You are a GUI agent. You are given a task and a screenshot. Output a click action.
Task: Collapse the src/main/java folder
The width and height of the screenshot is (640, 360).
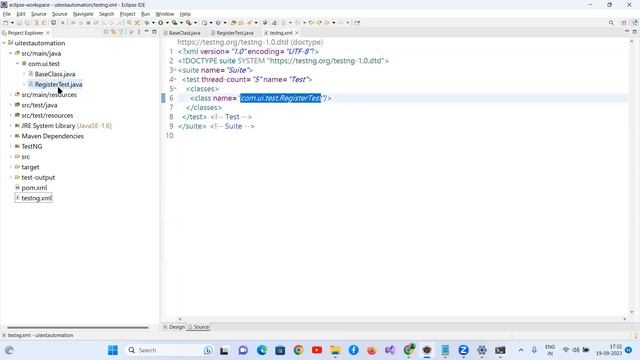[x=11, y=53]
